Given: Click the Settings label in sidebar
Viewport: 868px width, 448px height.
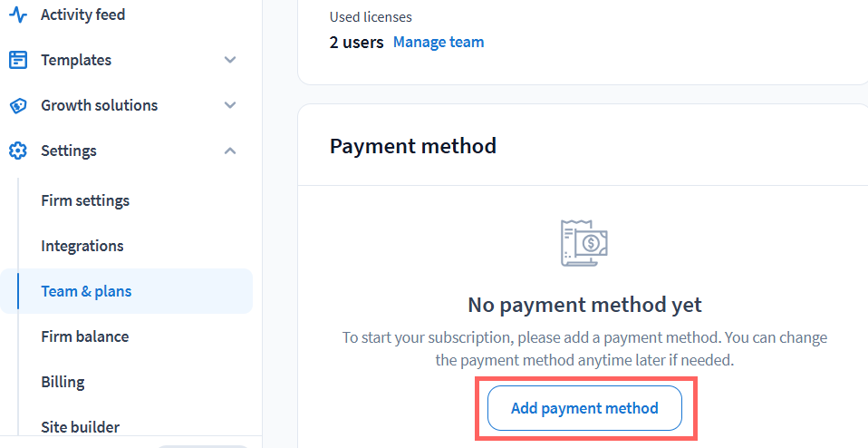Looking at the screenshot, I should (x=69, y=151).
